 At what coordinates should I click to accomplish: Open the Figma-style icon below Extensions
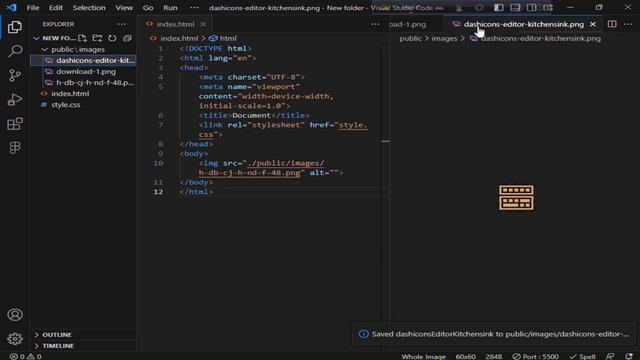(15, 147)
